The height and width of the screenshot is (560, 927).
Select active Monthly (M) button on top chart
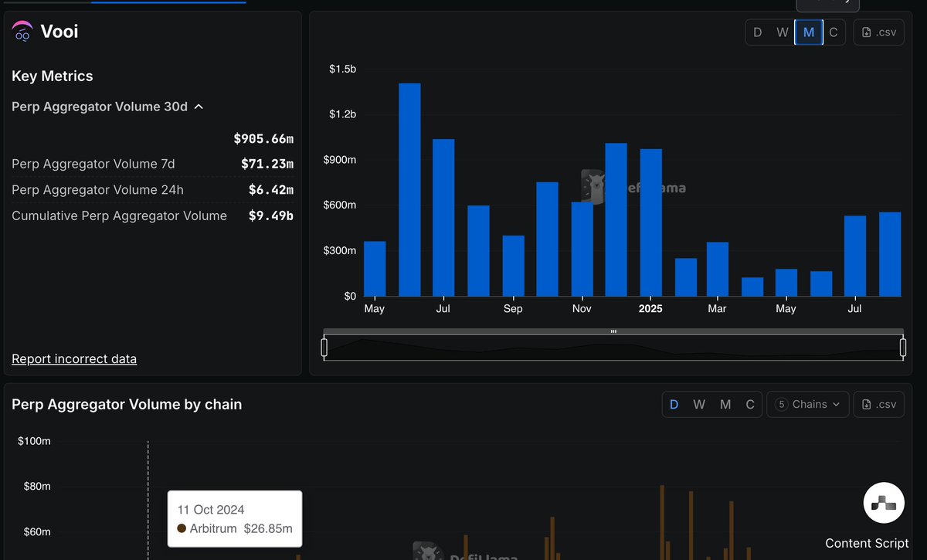809,32
